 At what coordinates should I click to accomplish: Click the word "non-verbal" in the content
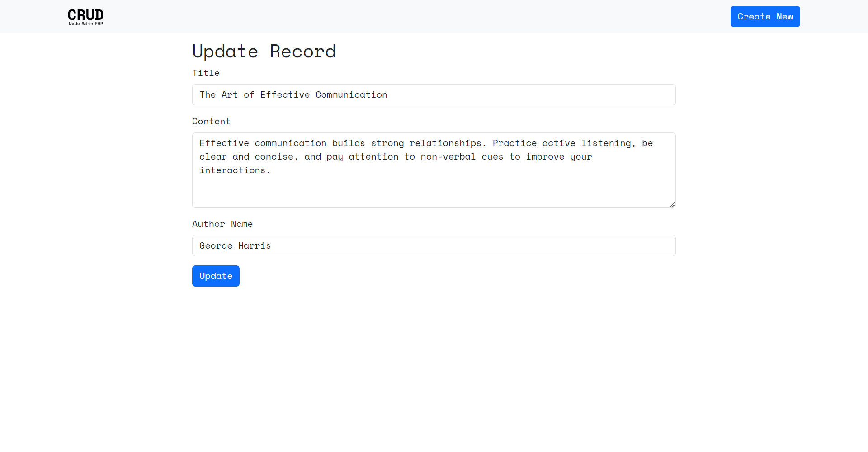pyautogui.click(x=448, y=157)
